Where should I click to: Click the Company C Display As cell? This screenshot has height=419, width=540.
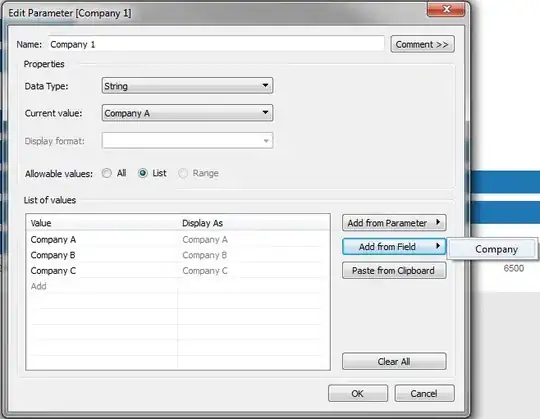[253, 271]
